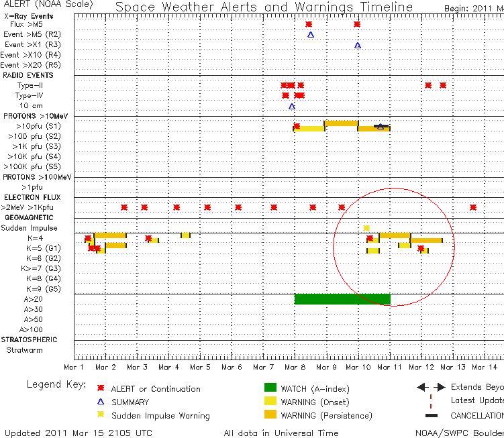Click the K=4 alert marker on Mar 10
The height and width of the screenshot is (438, 504).
[x=370, y=238]
